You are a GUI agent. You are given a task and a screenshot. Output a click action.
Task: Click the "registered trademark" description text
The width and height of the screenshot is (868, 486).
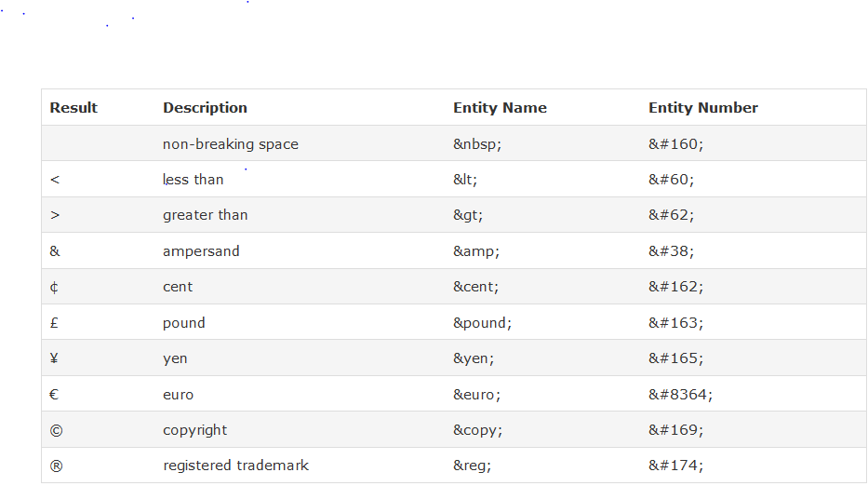pyautogui.click(x=235, y=466)
